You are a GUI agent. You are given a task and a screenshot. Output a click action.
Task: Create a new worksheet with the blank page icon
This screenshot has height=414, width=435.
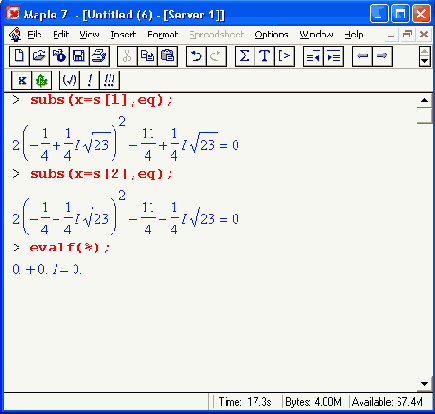19,56
